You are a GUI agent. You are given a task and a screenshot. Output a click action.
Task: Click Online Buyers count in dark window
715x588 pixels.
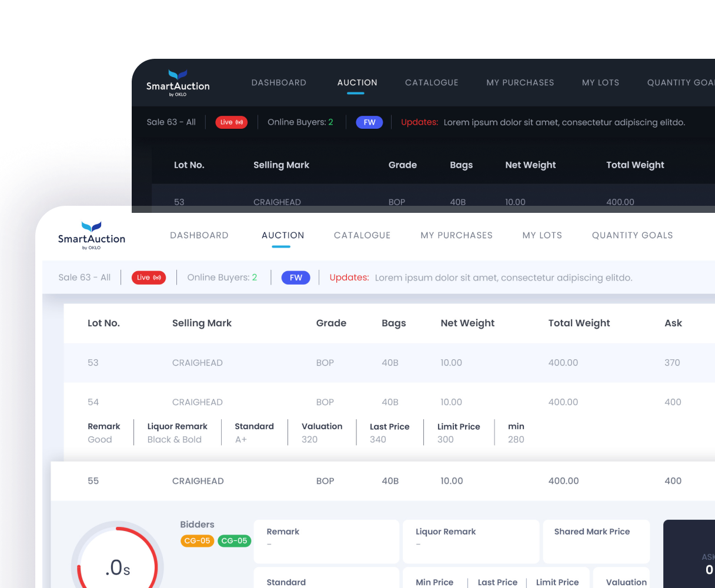pos(300,122)
